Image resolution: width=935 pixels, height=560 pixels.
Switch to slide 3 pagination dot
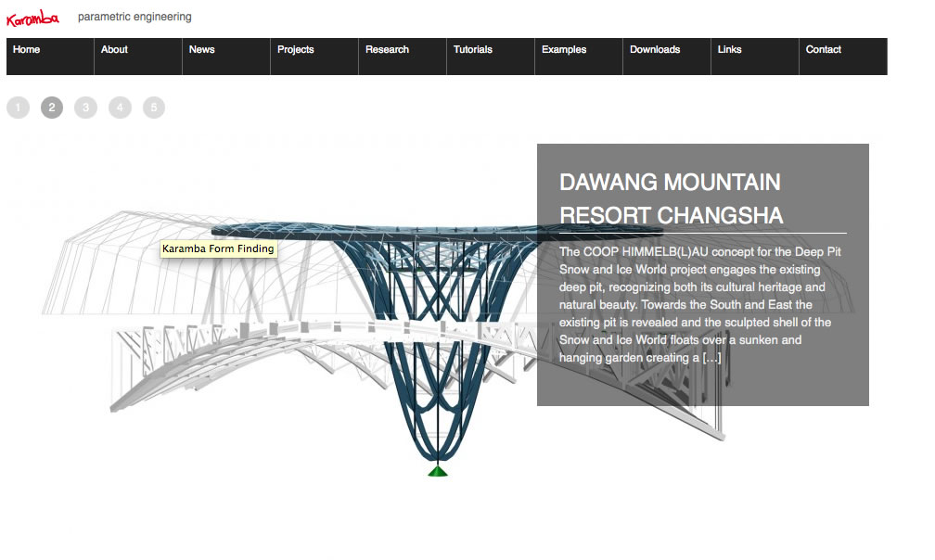[x=85, y=108]
